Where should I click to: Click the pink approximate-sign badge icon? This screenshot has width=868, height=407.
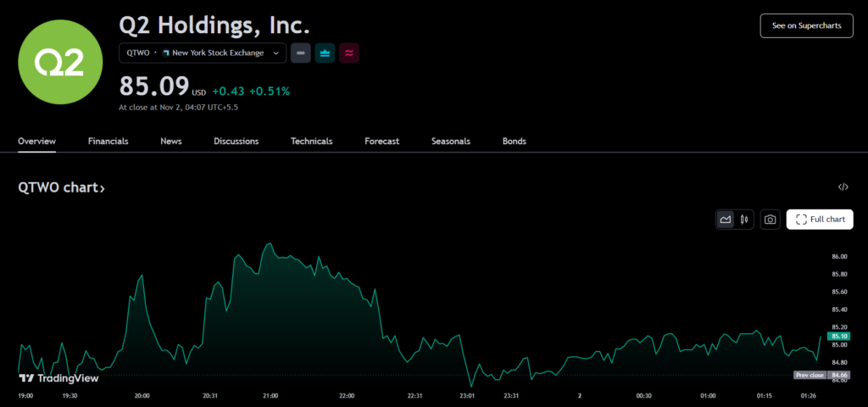click(349, 53)
